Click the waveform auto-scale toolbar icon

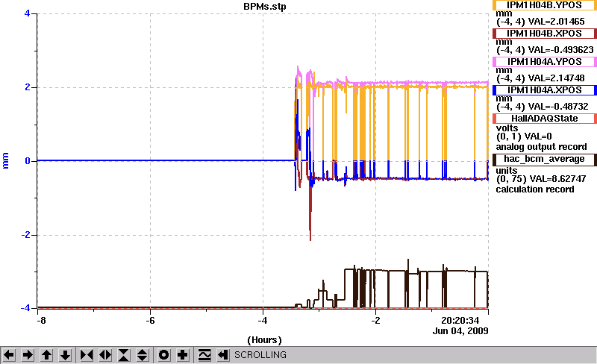click(x=204, y=355)
